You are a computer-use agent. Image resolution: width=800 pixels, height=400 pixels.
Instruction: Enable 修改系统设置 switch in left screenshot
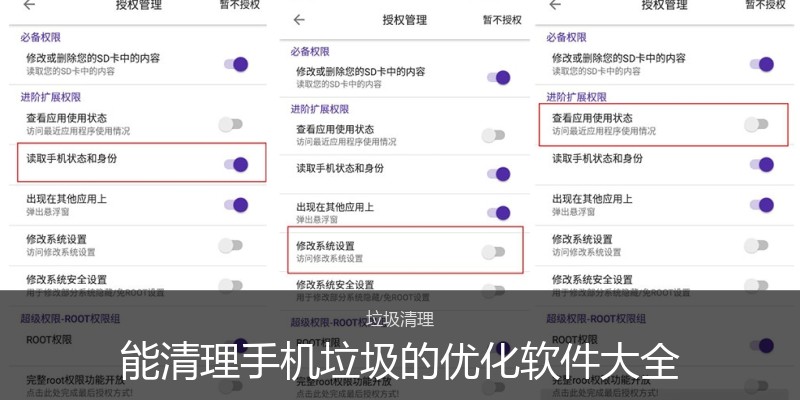[x=231, y=246]
